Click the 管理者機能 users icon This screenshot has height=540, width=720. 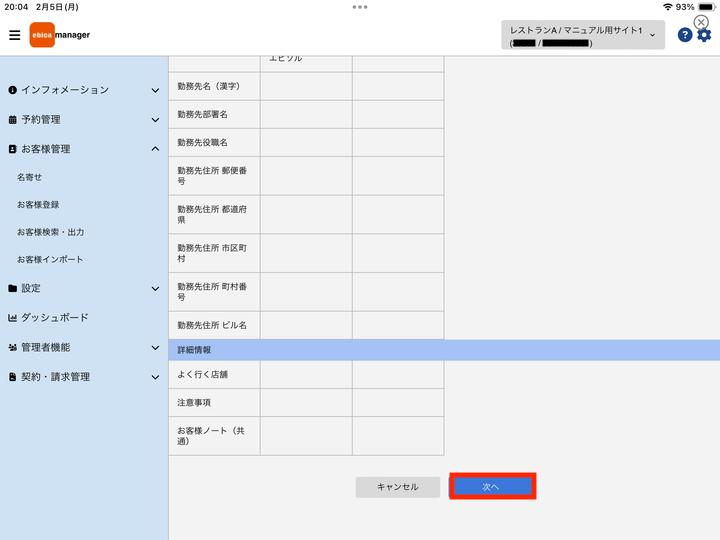pos(12,348)
